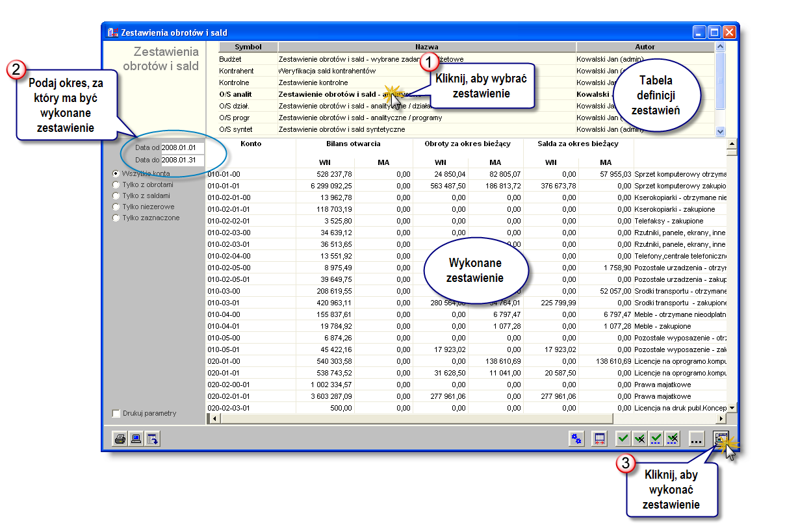Click the 'Autor' column header
The height and width of the screenshot is (532, 798).
(x=645, y=47)
